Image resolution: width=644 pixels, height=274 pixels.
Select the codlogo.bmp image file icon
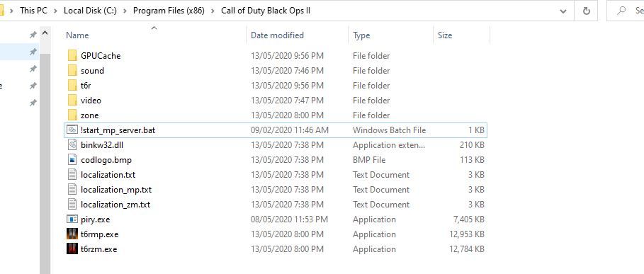coord(72,160)
